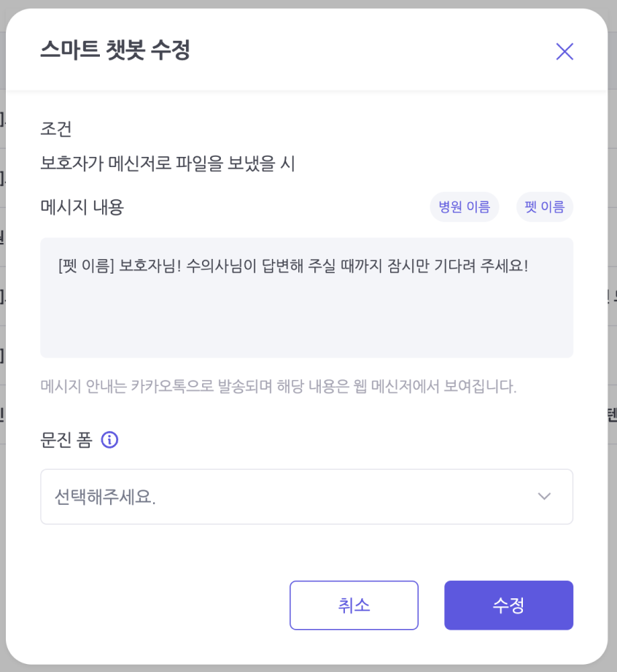Click the 카카오톡 발송 안내 helper text
The image size is (617, 672).
coord(279,386)
